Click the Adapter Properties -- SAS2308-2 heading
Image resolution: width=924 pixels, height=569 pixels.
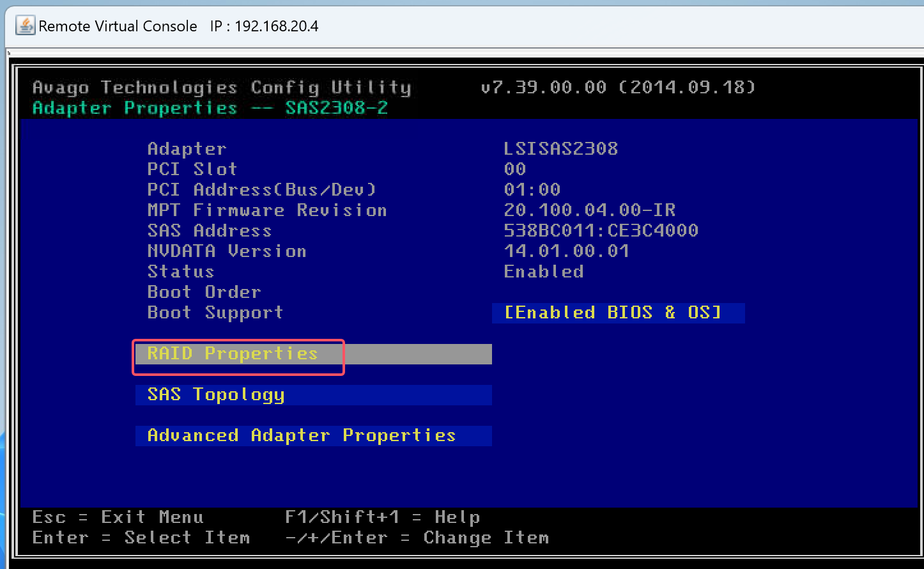(x=210, y=107)
